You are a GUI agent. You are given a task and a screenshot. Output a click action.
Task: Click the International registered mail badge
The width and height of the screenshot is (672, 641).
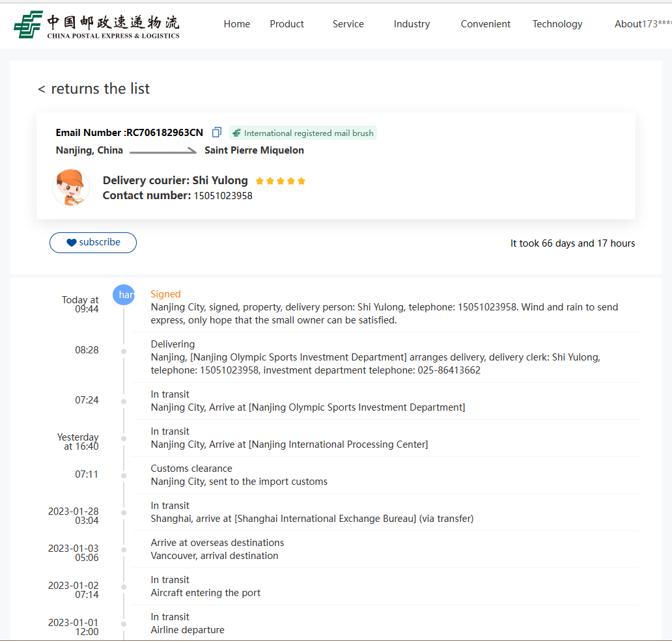coord(303,133)
